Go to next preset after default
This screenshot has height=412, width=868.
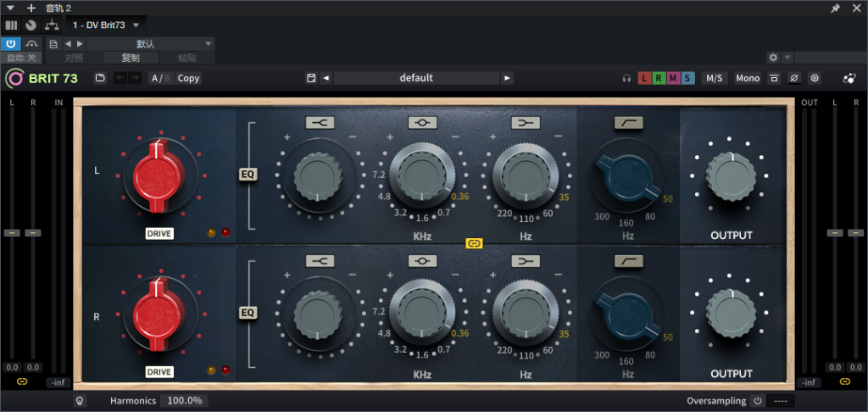coord(507,78)
